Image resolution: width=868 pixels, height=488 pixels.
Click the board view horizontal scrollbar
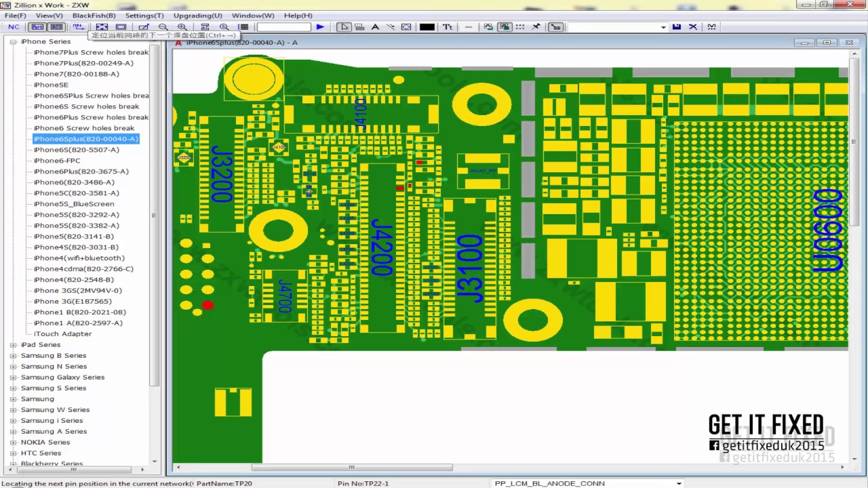(x=351, y=467)
